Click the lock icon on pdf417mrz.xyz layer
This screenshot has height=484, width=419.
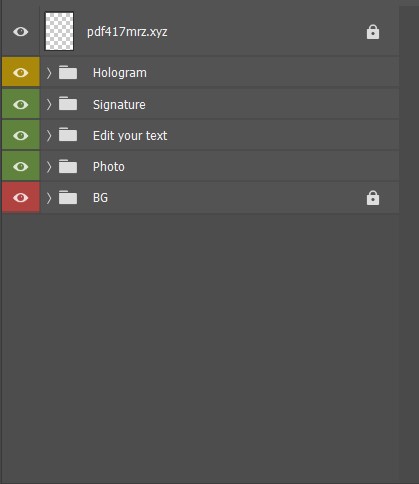pyautogui.click(x=373, y=32)
